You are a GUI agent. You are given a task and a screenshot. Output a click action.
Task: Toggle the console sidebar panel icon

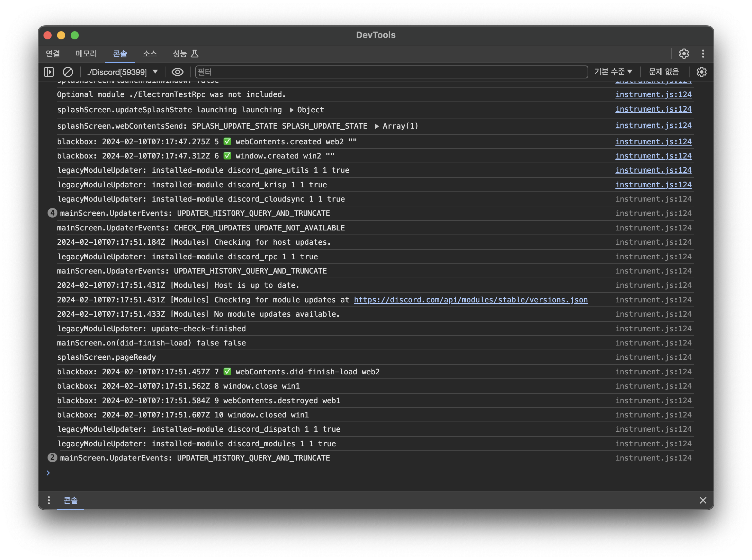(x=49, y=72)
